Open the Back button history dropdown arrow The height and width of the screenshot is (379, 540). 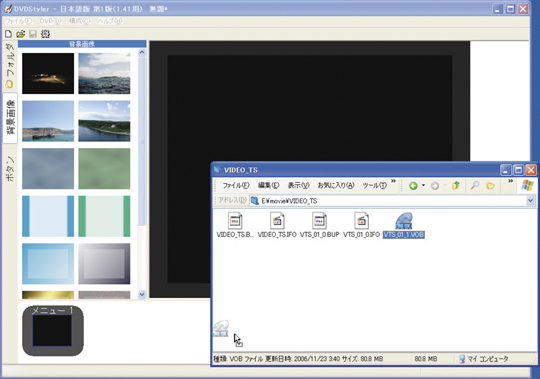[x=424, y=186]
